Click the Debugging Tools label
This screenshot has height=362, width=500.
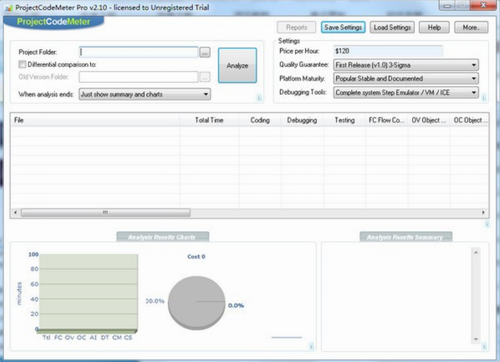click(x=303, y=92)
